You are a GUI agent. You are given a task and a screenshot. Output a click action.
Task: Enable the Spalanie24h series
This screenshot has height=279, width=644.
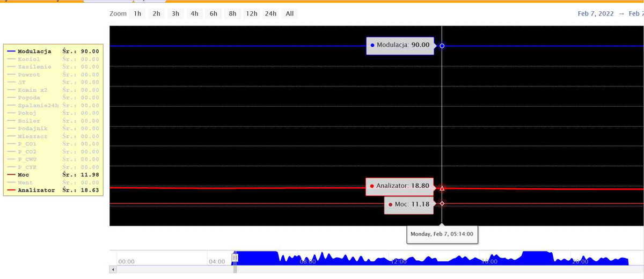tap(36, 106)
